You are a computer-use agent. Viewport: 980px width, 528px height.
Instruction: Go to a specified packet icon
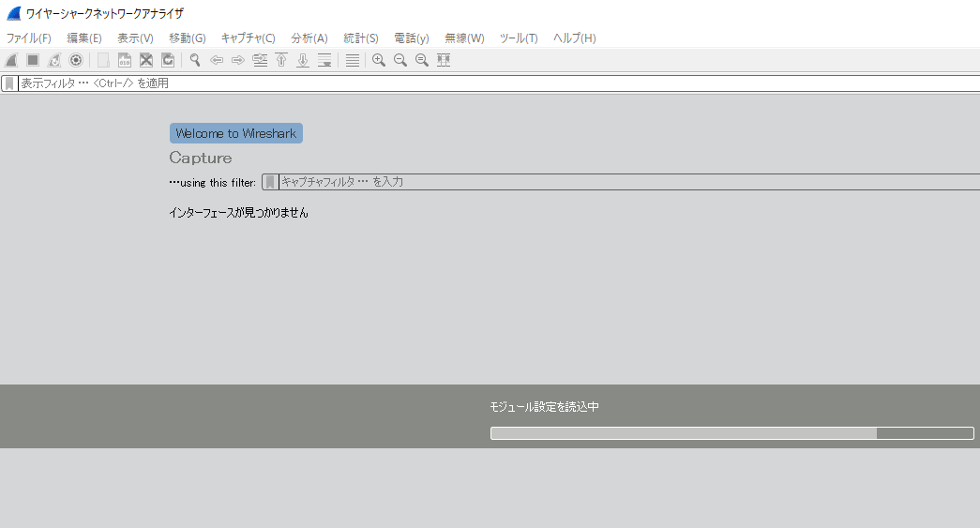pyautogui.click(x=260, y=60)
